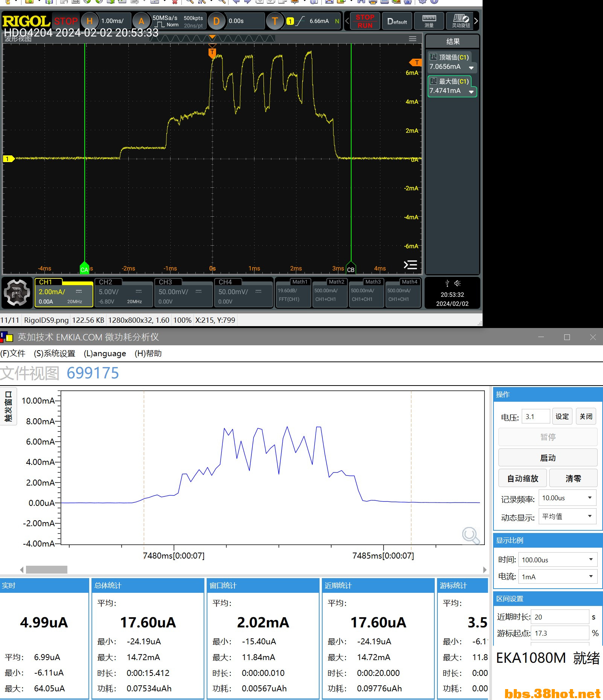The image size is (603, 700).
Task: Click the scrollbar right arrow under chart
Action: coord(485,569)
